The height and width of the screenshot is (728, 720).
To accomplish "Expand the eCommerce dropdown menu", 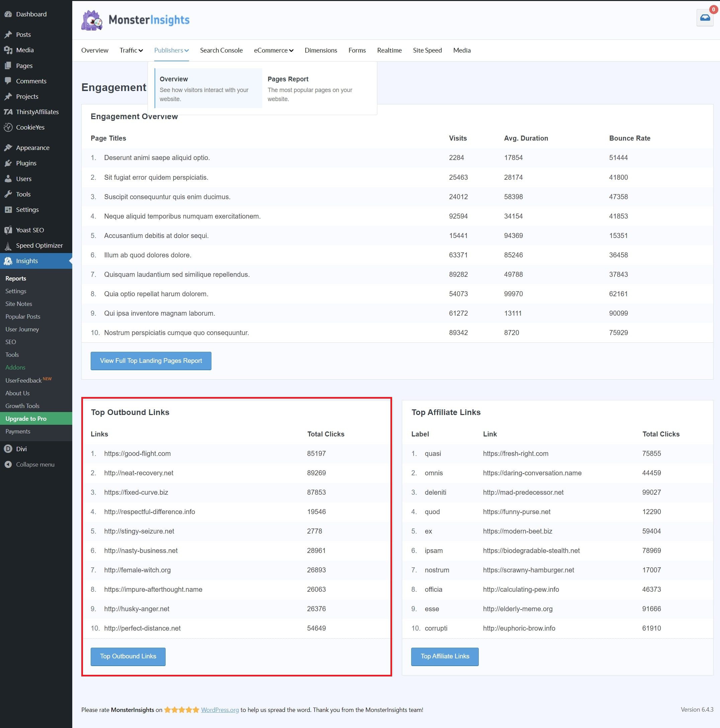I will click(x=272, y=50).
